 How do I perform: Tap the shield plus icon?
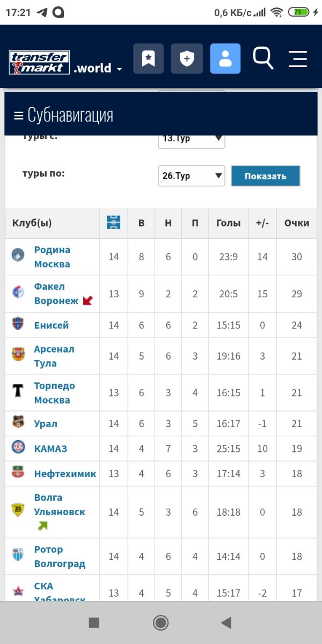coord(187,58)
